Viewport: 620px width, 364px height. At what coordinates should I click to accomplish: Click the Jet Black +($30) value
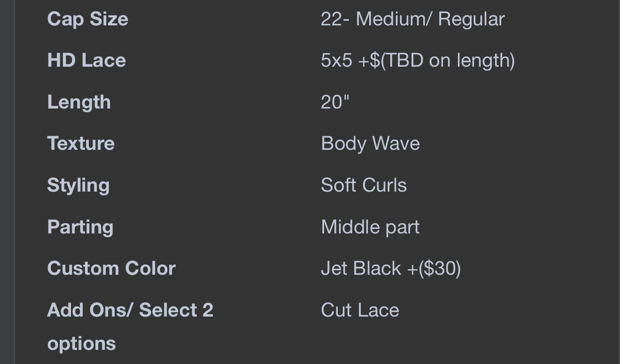[x=391, y=269]
